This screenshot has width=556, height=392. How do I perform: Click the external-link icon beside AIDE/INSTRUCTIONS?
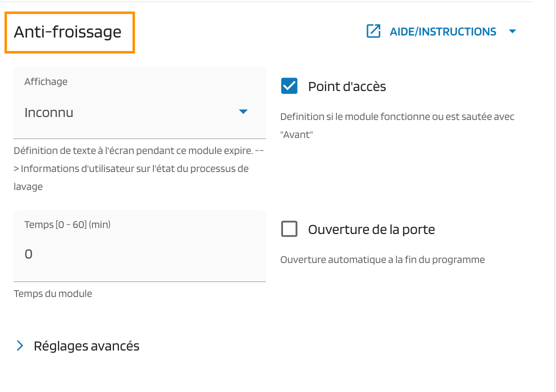point(373,31)
